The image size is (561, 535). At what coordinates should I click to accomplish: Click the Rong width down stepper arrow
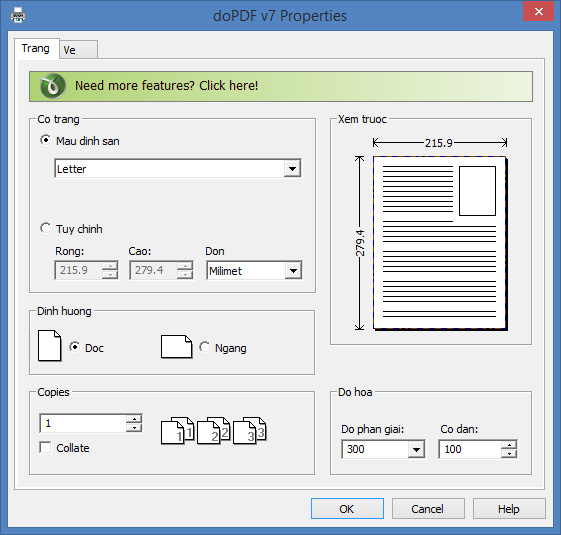(x=110, y=275)
